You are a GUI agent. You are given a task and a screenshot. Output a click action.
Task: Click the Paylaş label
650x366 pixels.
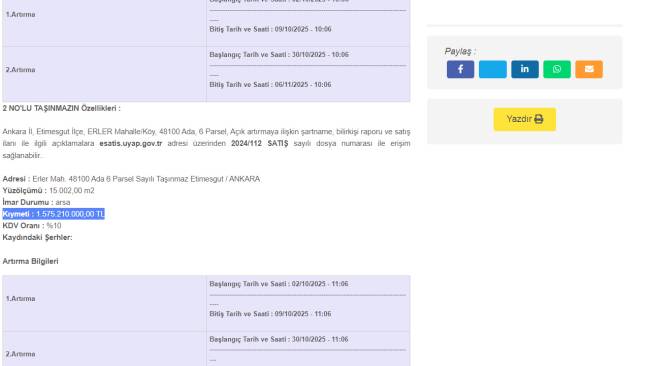tap(460, 51)
